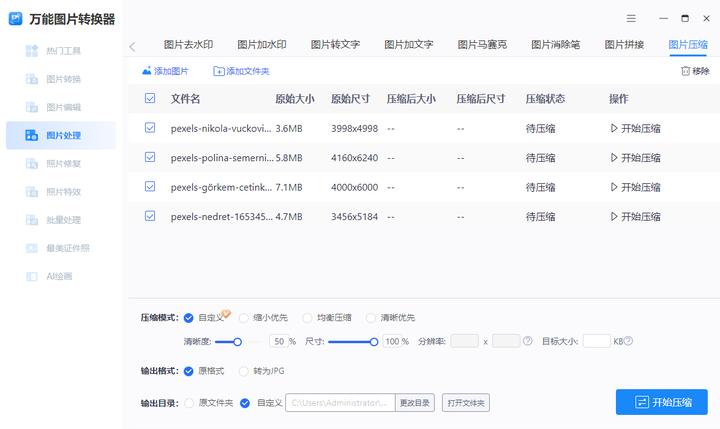Start compressing pexels-polina-semerni row
This screenshot has height=429, width=720.
636,158
